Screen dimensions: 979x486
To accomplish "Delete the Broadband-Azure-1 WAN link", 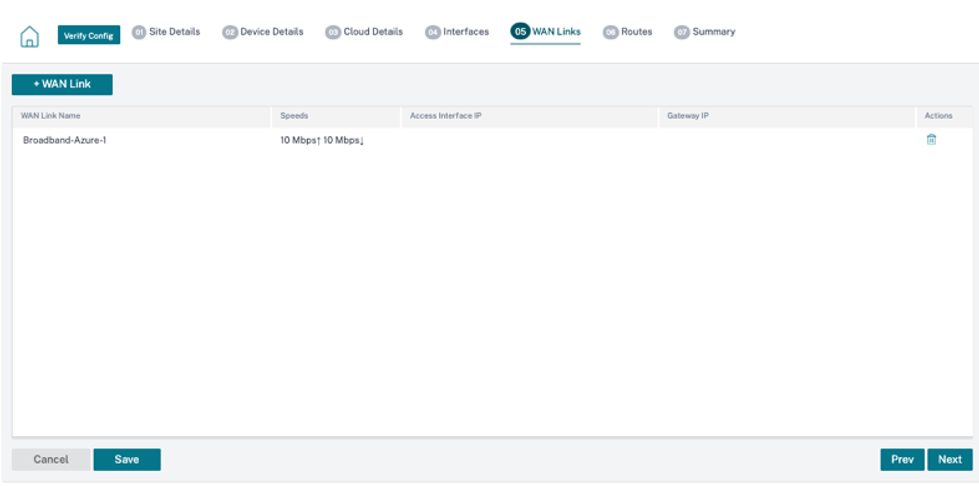I will pyautogui.click(x=931, y=140).
